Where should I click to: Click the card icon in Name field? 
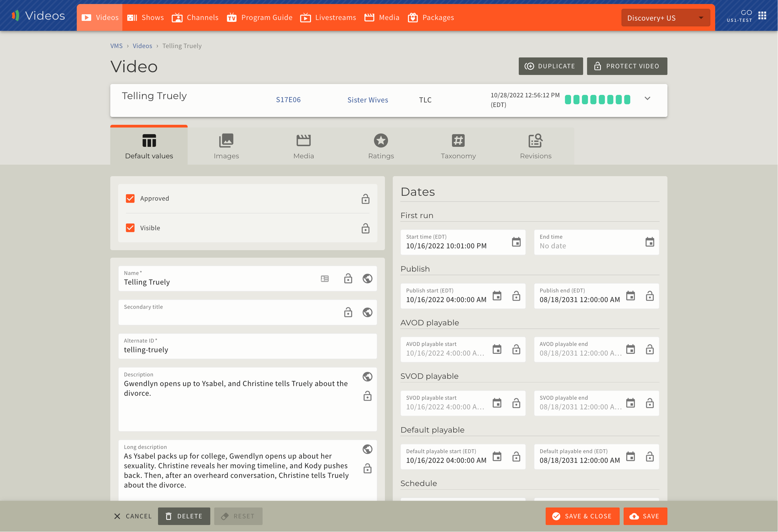click(325, 279)
